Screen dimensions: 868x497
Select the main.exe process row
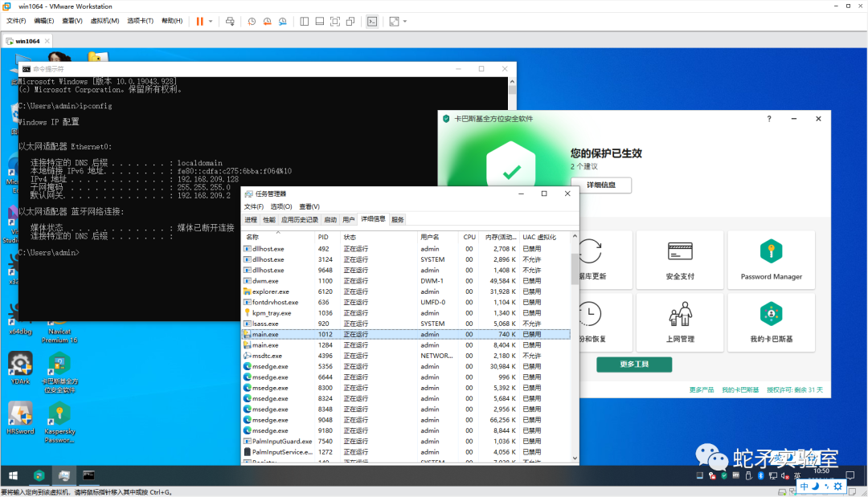coord(321,334)
